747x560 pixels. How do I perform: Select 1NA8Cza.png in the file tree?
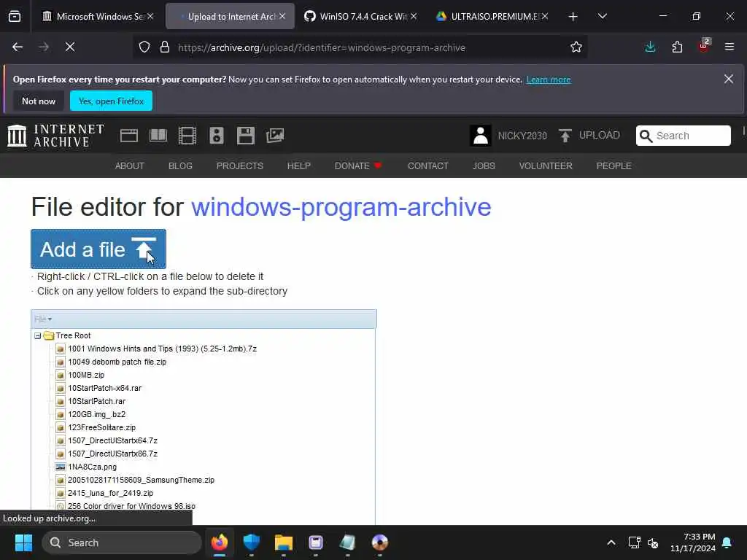[92, 467]
